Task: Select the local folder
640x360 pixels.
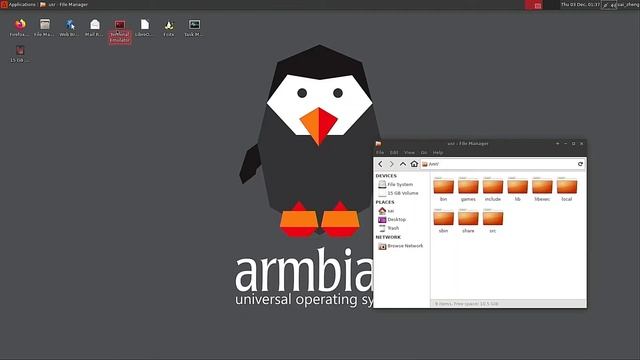Action: click(x=567, y=189)
